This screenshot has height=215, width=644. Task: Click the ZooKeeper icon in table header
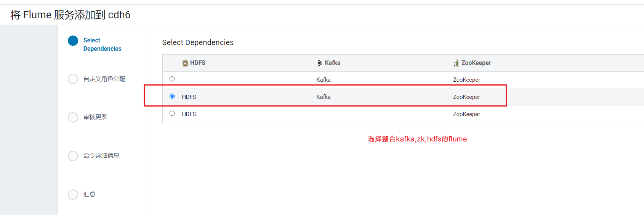(x=456, y=63)
